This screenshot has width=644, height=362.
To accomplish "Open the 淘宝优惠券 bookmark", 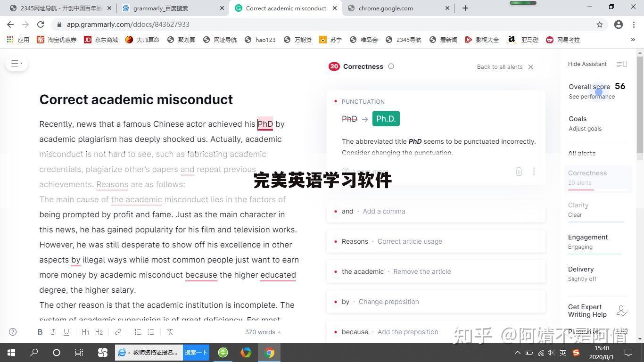I will 57,40.
